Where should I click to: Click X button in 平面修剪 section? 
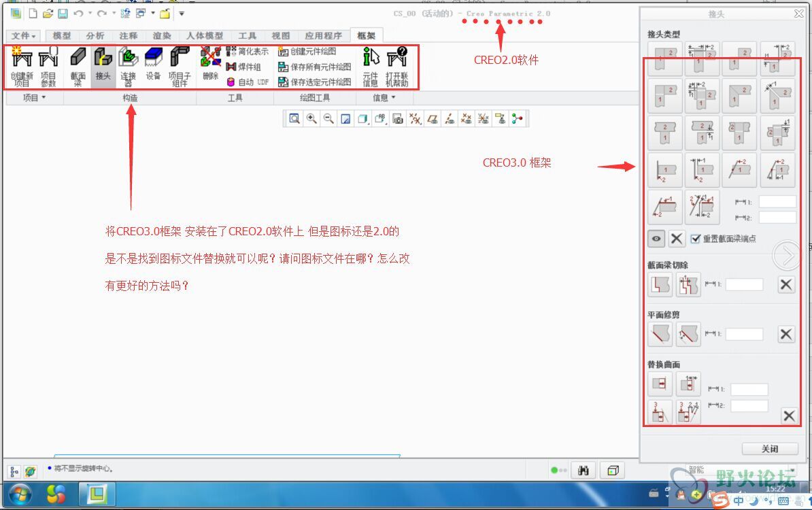pyautogui.click(x=786, y=335)
